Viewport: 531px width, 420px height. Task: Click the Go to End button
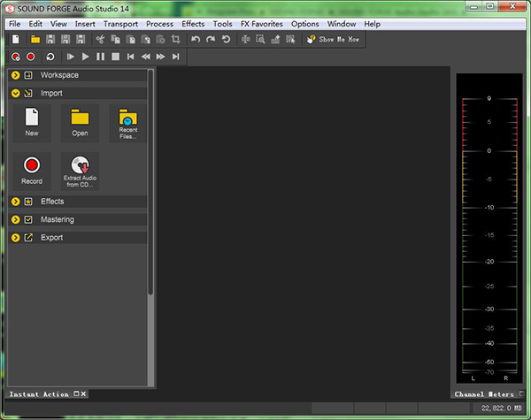tap(175, 57)
